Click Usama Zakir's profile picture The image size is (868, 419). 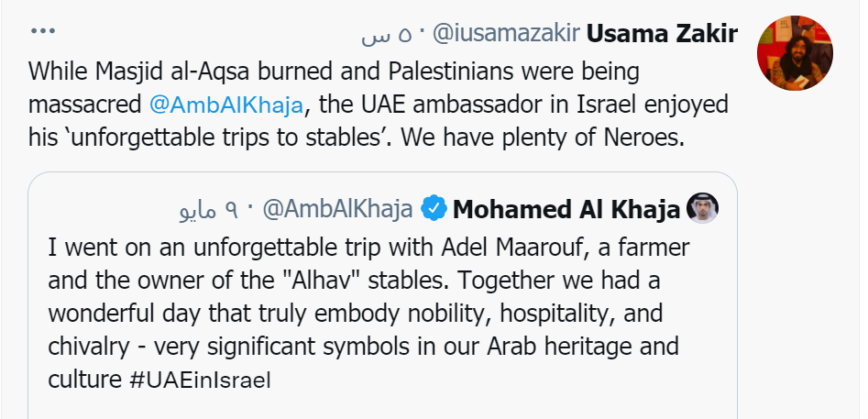tap(794, 52)
